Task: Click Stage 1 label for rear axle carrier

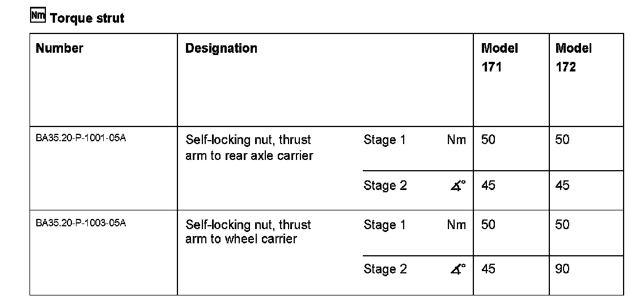Action: 384,140
